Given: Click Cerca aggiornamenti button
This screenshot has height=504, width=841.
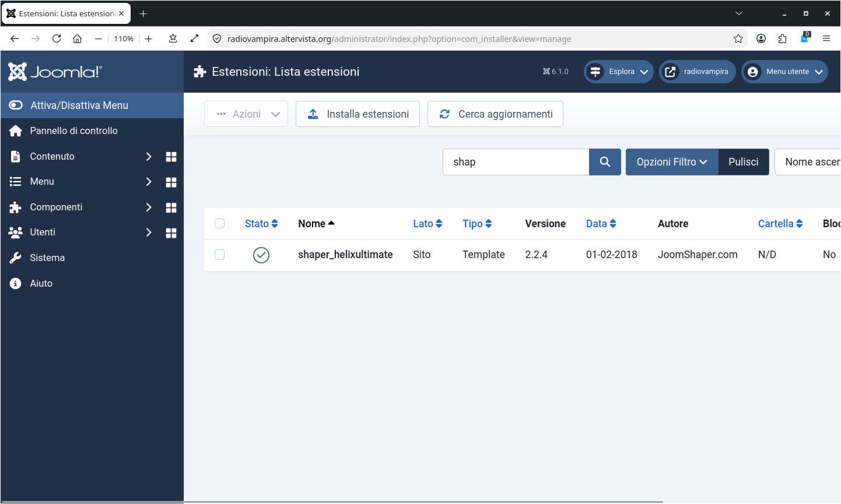Looking at the screenshot, I should tap(495, 114).
